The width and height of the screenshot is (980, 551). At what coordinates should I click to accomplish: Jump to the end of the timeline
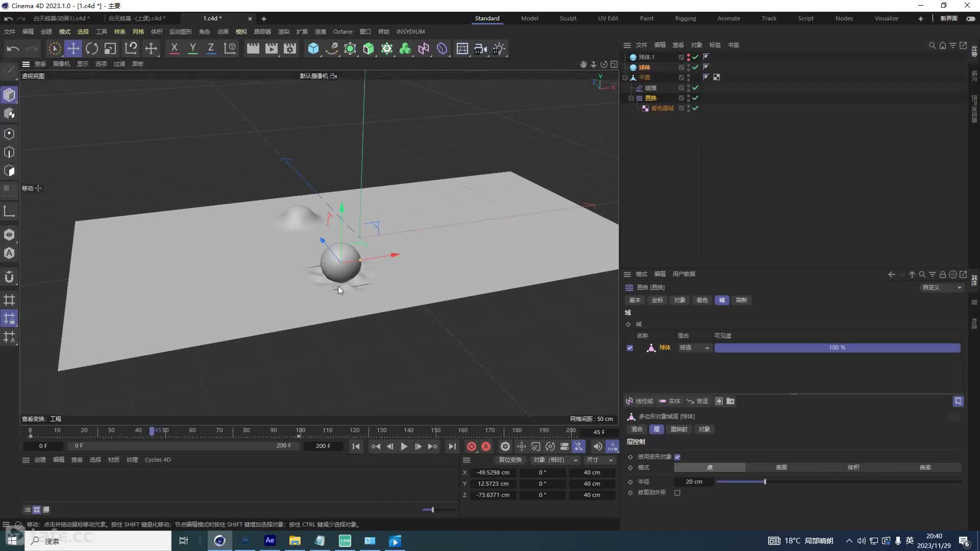coord(452,446)
